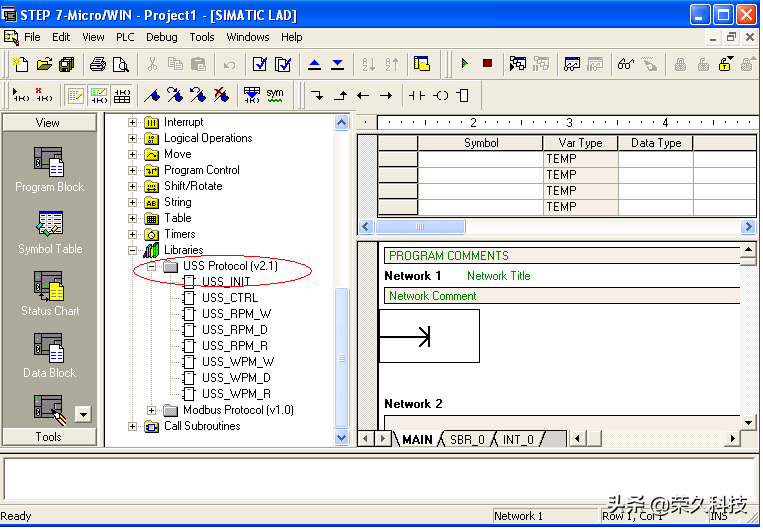The width and height of the screenshot is (763, 530).
Task: Expand the Timers instruction folder
Action: coord(133,234)
